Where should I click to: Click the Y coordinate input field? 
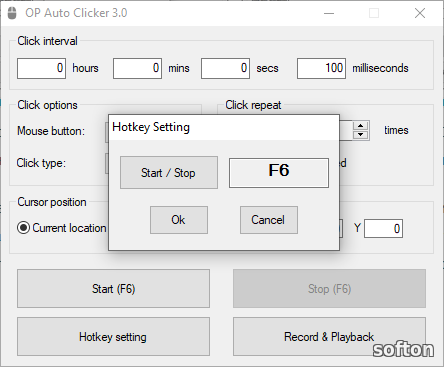click(x=383, y=229)
